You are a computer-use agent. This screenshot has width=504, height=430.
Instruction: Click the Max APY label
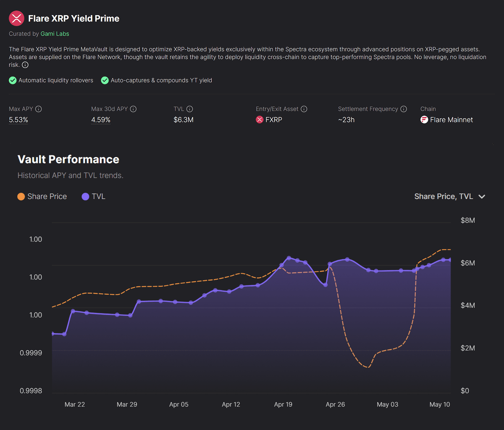[21, 109]
